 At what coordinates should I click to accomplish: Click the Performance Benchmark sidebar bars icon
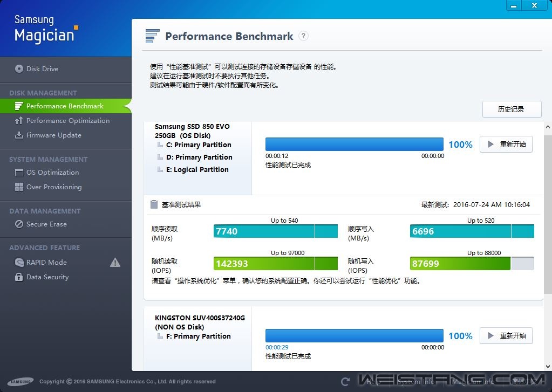(19, 106)
